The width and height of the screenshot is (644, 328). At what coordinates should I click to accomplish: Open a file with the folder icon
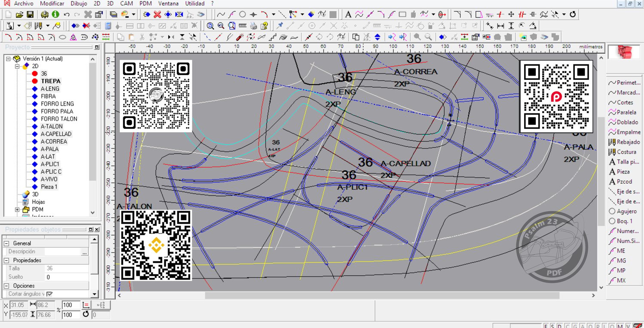point(19,14)
